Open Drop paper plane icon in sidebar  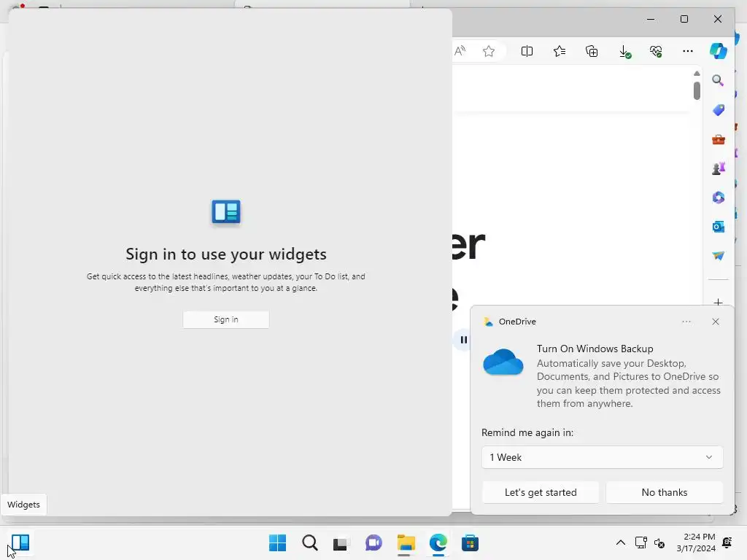coord(718,256)
